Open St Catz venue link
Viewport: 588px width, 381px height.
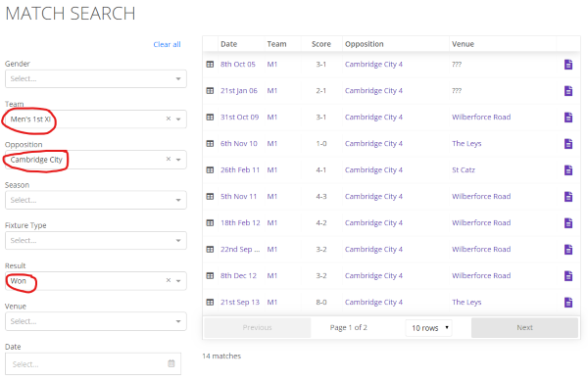(464, 170)
